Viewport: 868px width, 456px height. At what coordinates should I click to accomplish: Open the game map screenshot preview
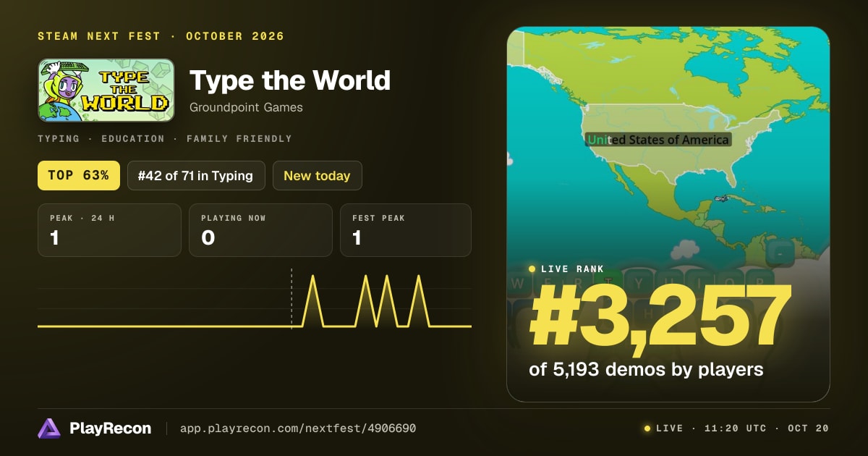tap(668, 214)
